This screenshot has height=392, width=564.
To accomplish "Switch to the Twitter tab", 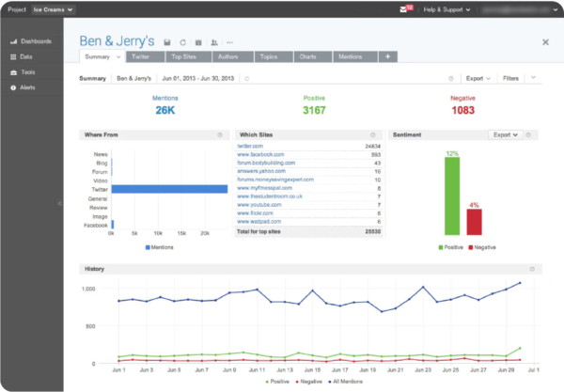I will pos(146,56).
